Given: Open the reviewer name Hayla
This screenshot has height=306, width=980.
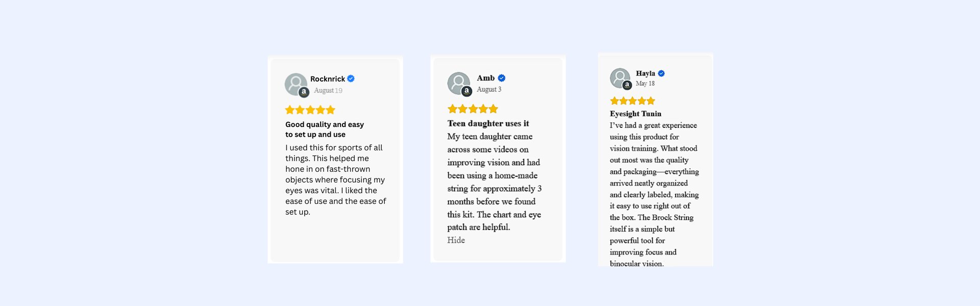Looking at the screenshot, I should click(x=645, y=73).
